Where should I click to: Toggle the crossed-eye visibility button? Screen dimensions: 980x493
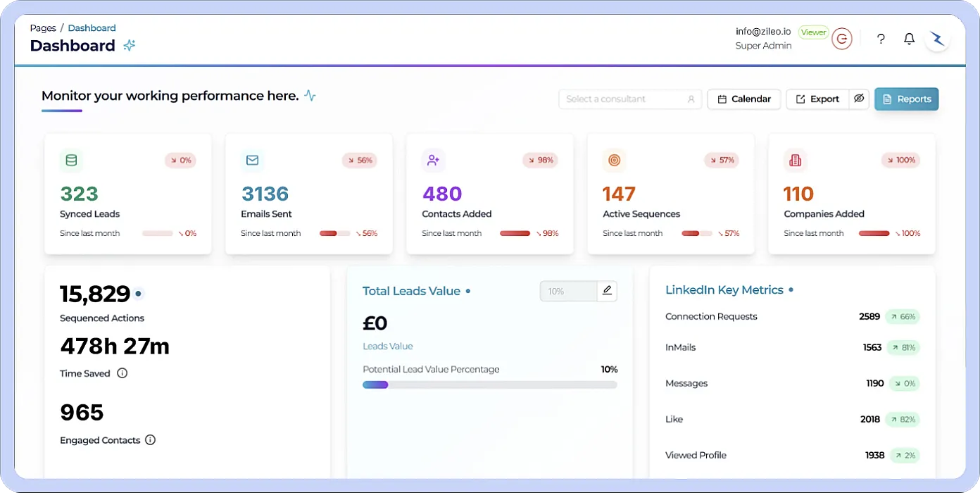point(859,99)
